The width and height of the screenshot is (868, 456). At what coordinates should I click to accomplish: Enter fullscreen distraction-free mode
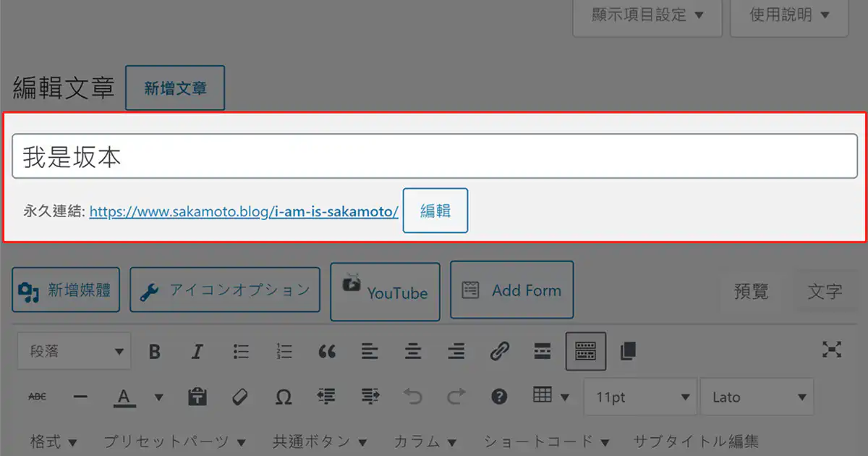click(x=832, y=350)
